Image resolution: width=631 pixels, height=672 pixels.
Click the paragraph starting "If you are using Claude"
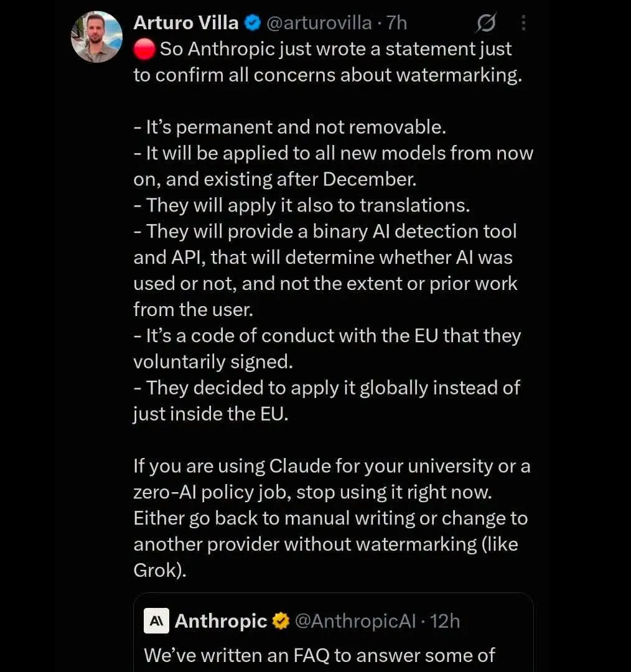332,518
